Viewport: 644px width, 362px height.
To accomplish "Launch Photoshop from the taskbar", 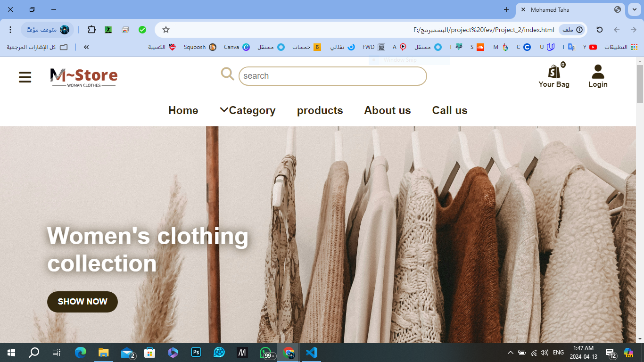I will [x=196, y=353].
